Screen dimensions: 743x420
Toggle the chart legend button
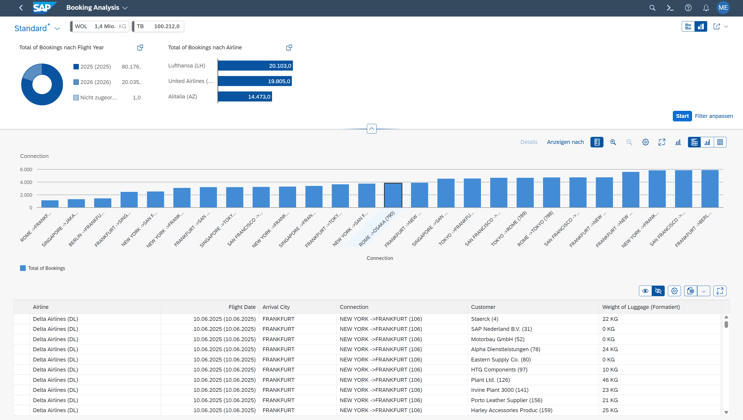597,142
